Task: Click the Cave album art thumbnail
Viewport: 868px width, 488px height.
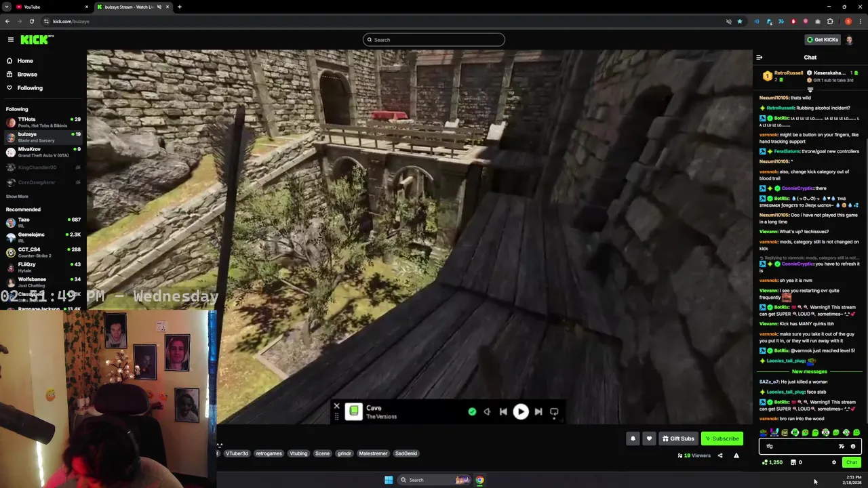Action: pos(354,411)
